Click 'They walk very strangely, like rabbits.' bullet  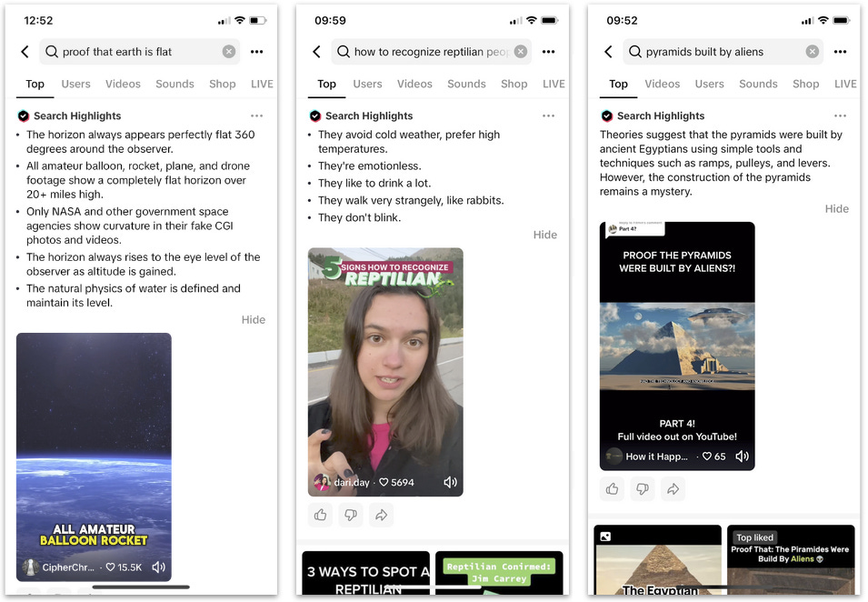point(411,200)
